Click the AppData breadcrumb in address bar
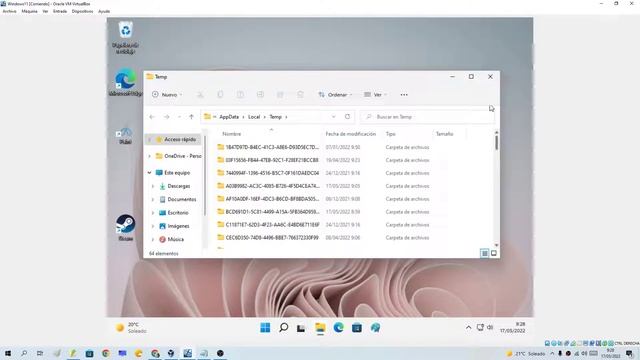 point(229,117)
